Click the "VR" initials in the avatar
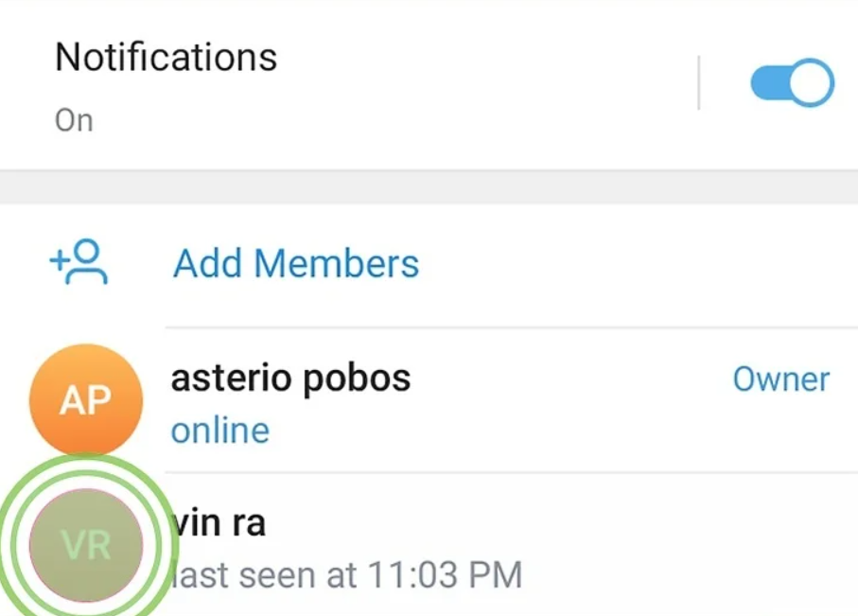 click(86, 546)
